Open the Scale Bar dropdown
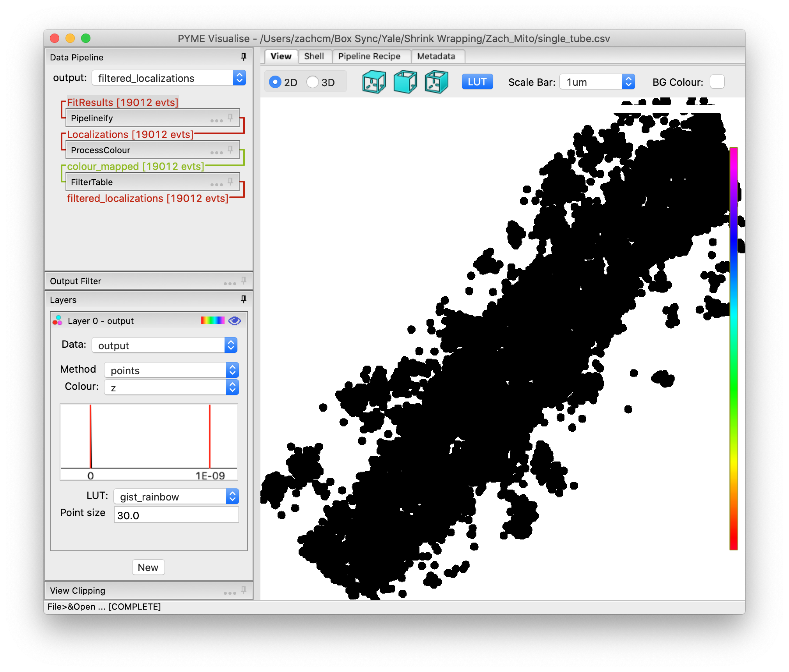Viewport: 789px width, 672px height. [596, 82]
